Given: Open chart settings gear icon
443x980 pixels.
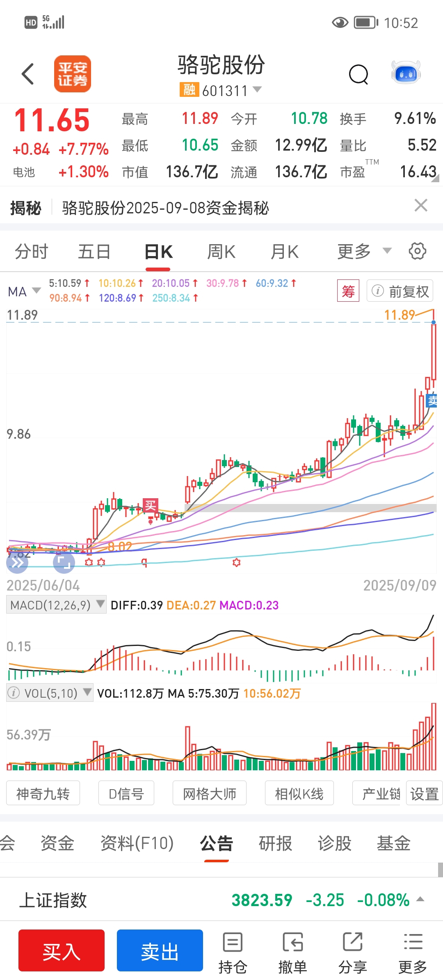Looking at the screenshot, I should pos(418,251).
